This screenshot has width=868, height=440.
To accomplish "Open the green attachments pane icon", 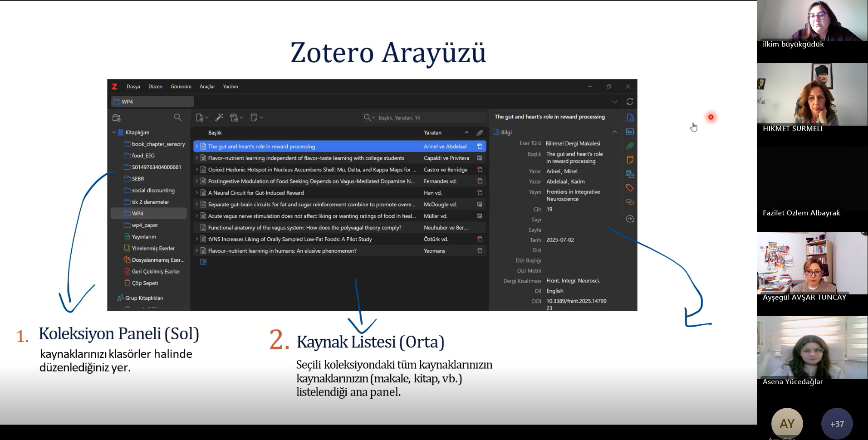I will 630,146.
